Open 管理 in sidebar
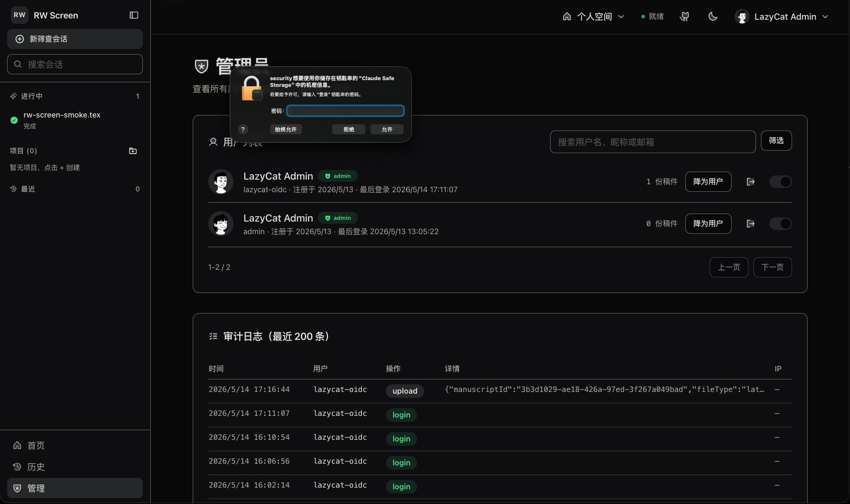Image resolution: width=850 pixels, height=504 pixels. pyautogui.click(x=75, y=488)
